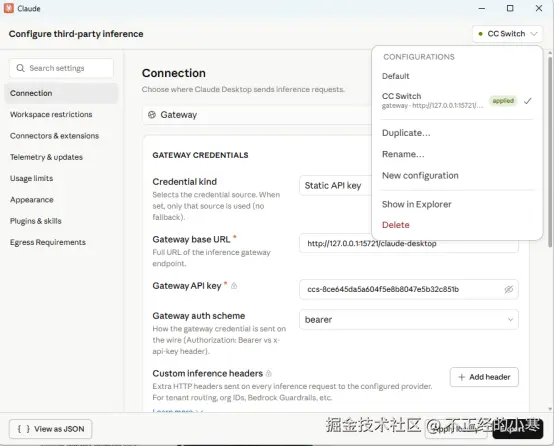Click the Add header button
554x447 pixels.
tap(484, 377)
